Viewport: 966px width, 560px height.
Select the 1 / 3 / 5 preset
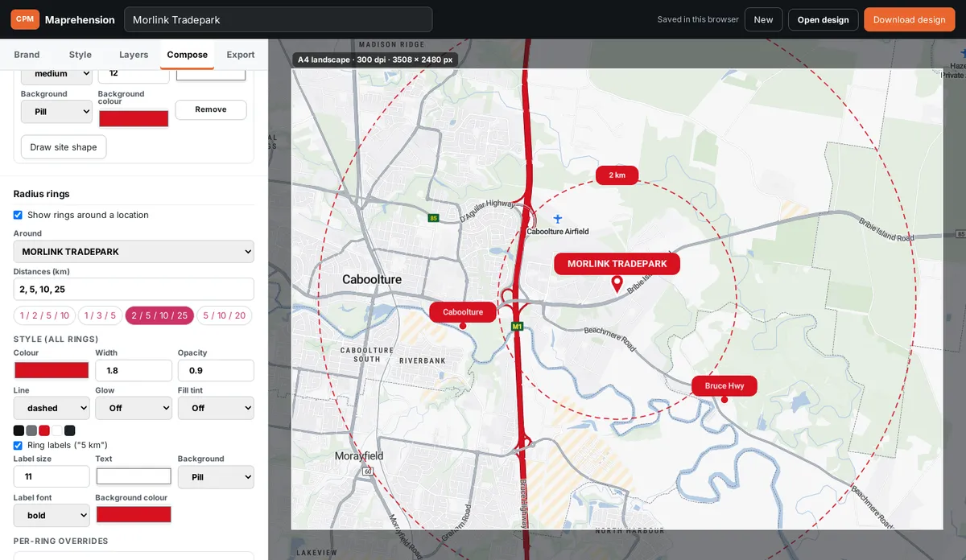click(x=101, y=315)
